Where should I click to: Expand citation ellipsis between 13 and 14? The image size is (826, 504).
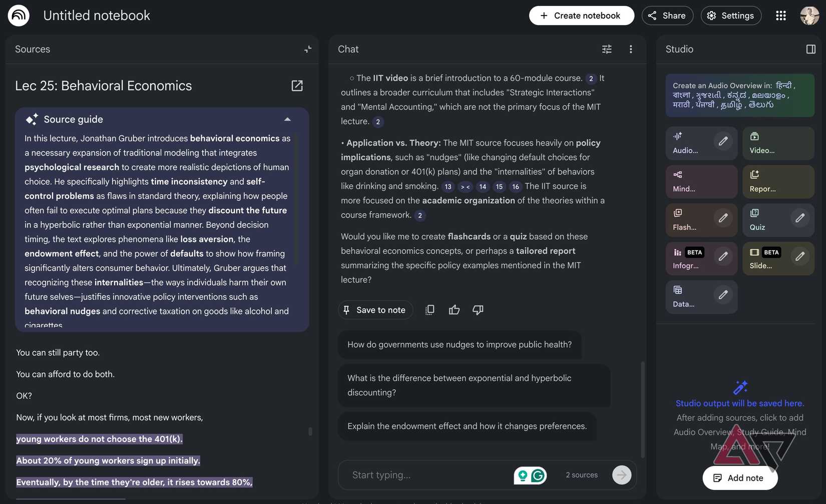point(465,187)
